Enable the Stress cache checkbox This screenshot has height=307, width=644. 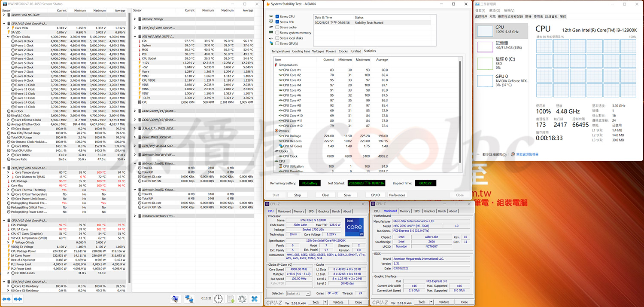(x=277, y=27)
